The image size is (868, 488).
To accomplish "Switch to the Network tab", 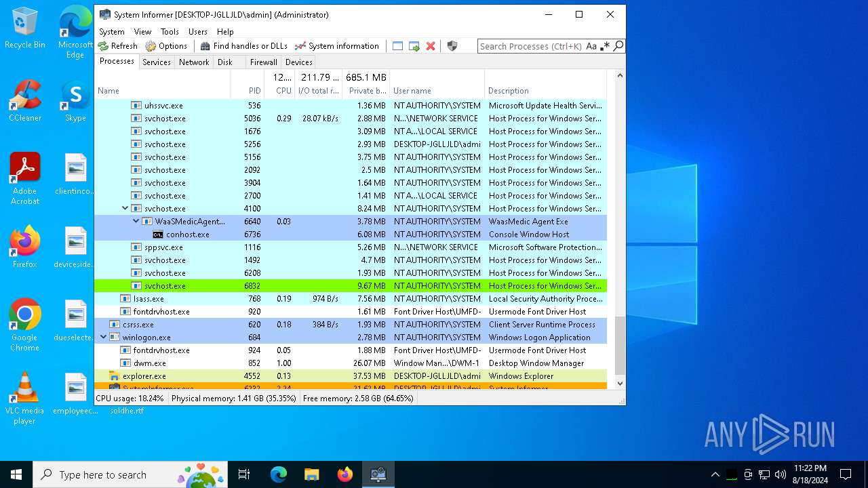I will (194, 62).
